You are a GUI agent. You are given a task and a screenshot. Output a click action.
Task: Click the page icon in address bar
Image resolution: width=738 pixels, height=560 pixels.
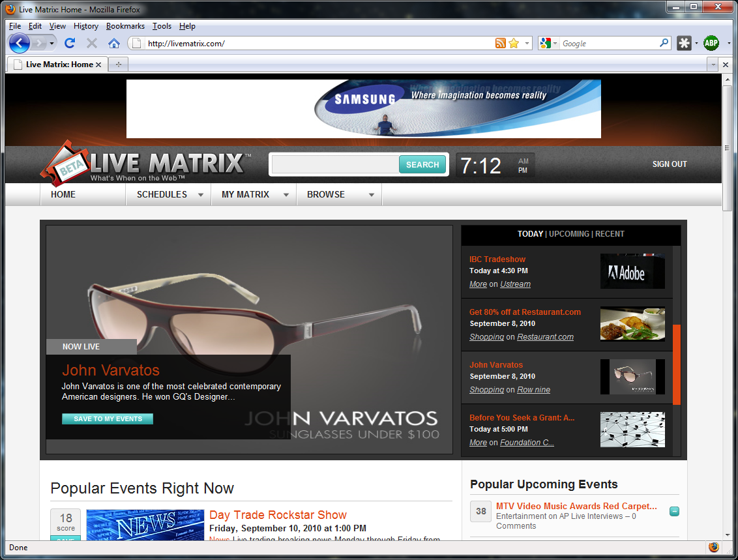136,43
